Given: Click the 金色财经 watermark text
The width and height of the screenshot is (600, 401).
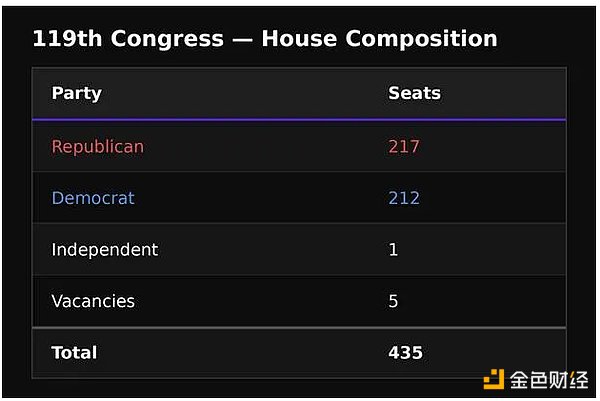Looking at the screenshot, I should tap(549, 380).
